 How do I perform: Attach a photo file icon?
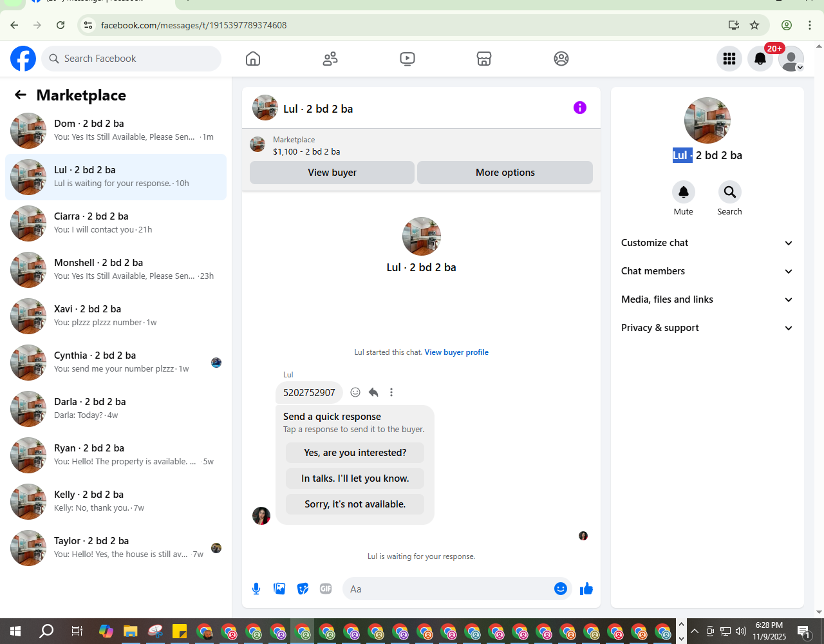click(x=279, y=589)
